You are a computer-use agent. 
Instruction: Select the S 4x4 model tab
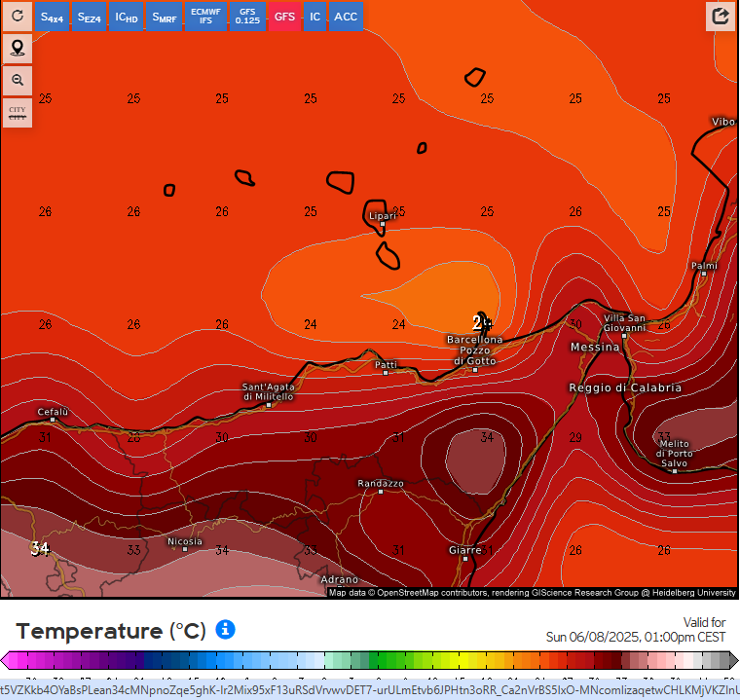point(52,17)
